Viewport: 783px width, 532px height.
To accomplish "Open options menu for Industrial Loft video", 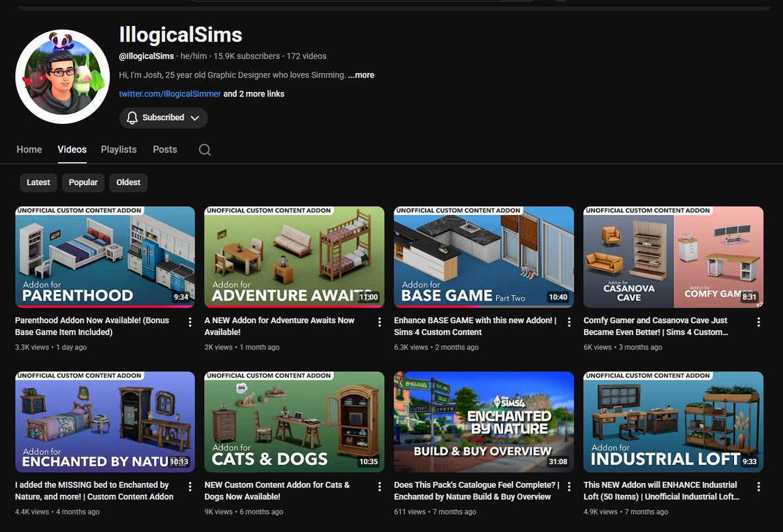I will coord(758,486).
